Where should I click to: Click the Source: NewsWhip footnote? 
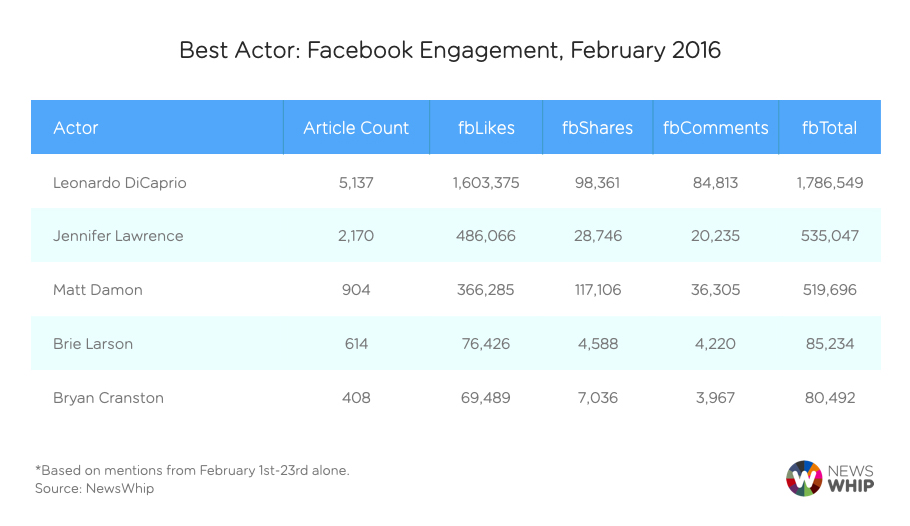coord(95,489)
